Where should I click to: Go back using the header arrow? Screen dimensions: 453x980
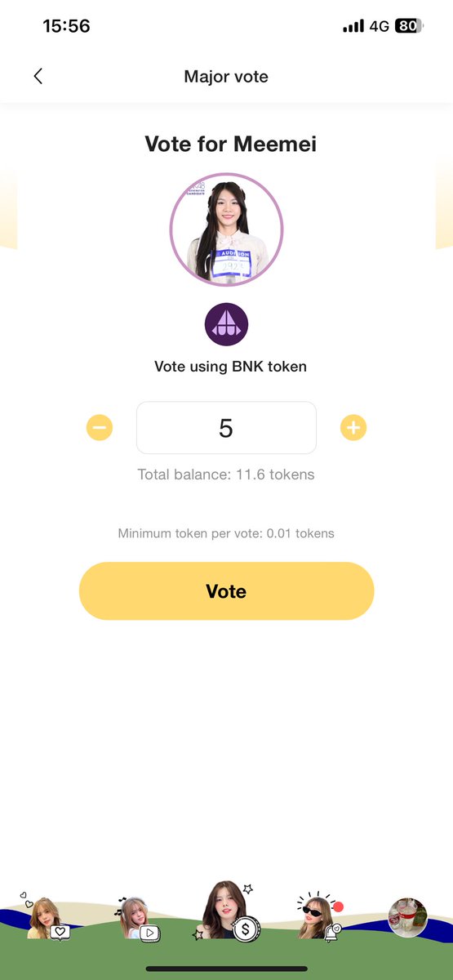[38, 77]
